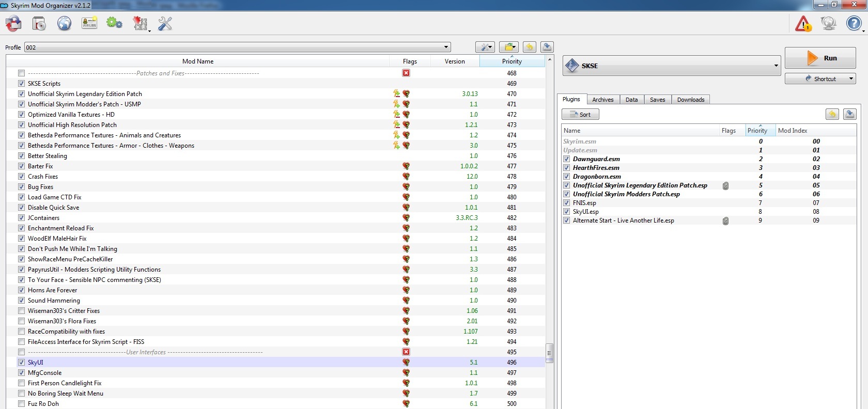Click the SKSE executable icon
Screen dimensions: 868x409
(572, 66)
